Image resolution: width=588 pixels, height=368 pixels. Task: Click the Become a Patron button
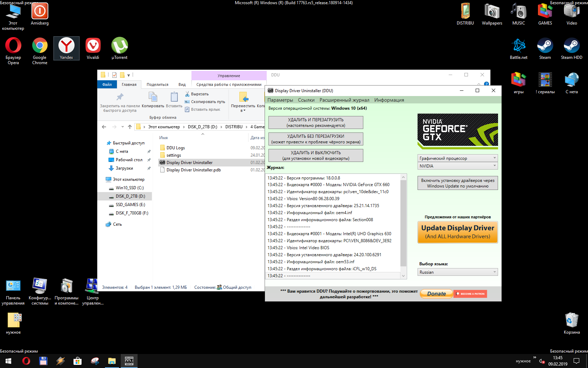click(470, 294)
